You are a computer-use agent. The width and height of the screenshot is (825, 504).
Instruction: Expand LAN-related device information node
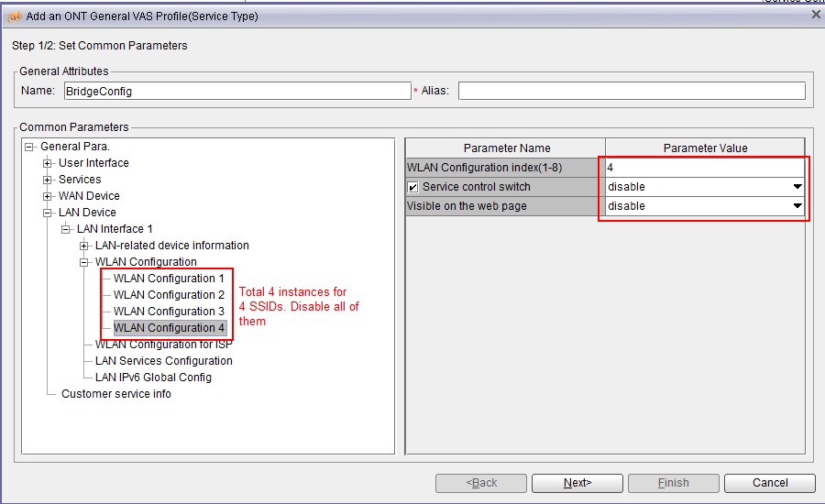(84, 246)
